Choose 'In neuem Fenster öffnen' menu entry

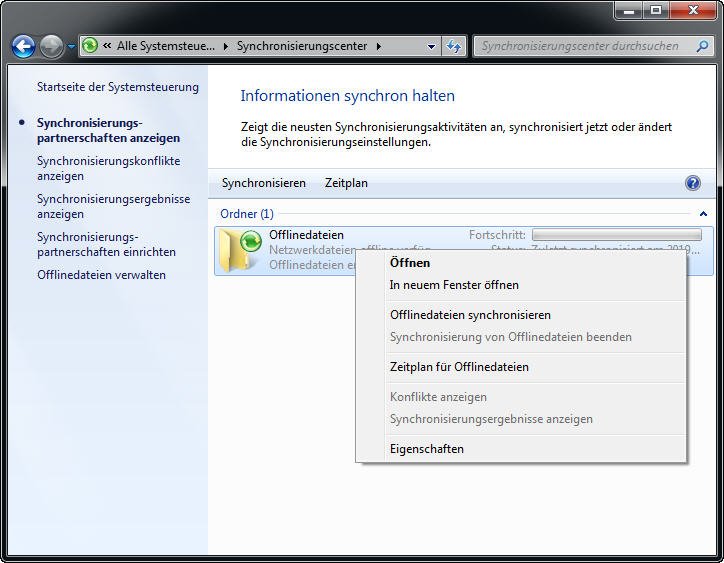pyautogui.click(x=520, y=285)
